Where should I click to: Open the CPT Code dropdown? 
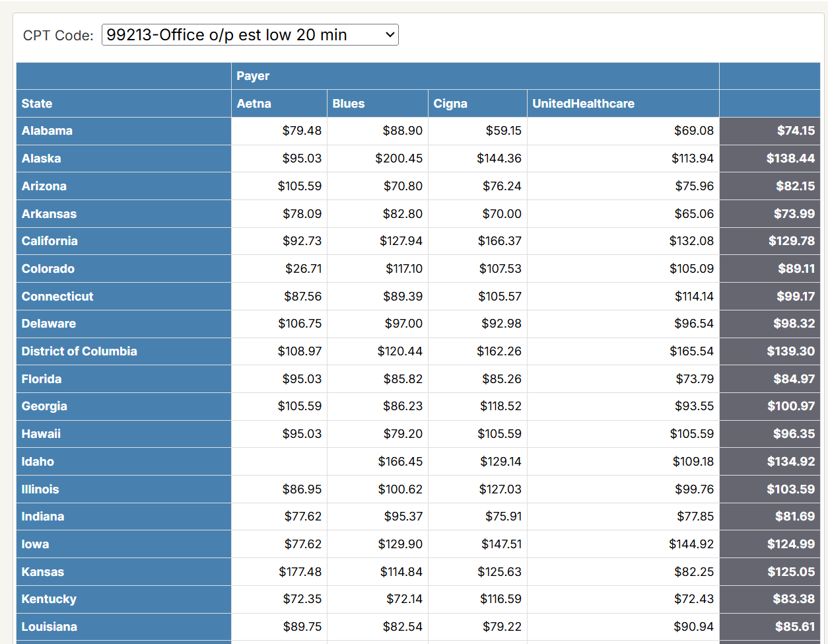point(250,35)
